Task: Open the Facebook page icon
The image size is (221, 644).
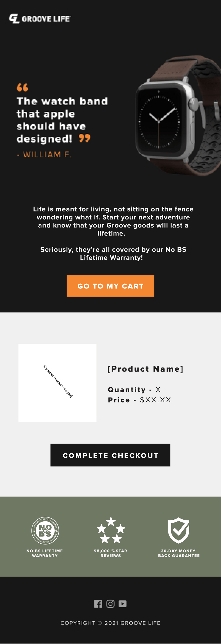Action: 98,604
